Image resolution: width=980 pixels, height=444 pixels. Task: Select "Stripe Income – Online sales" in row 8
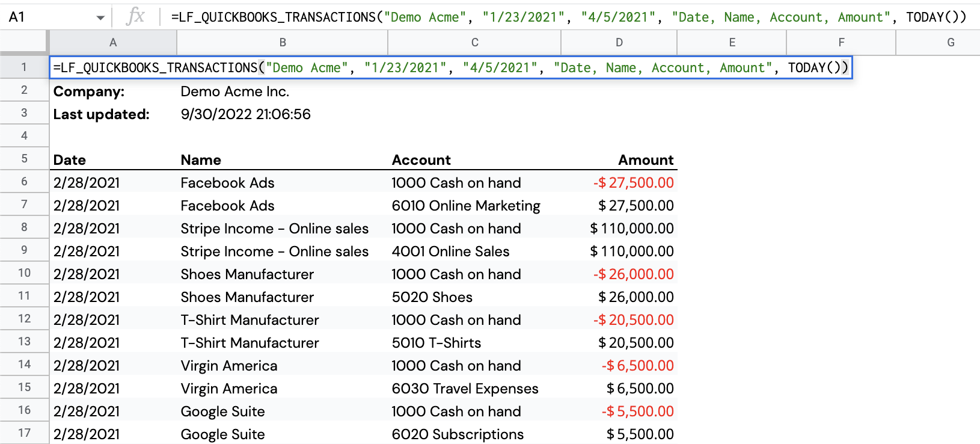(x=283, y=228)
